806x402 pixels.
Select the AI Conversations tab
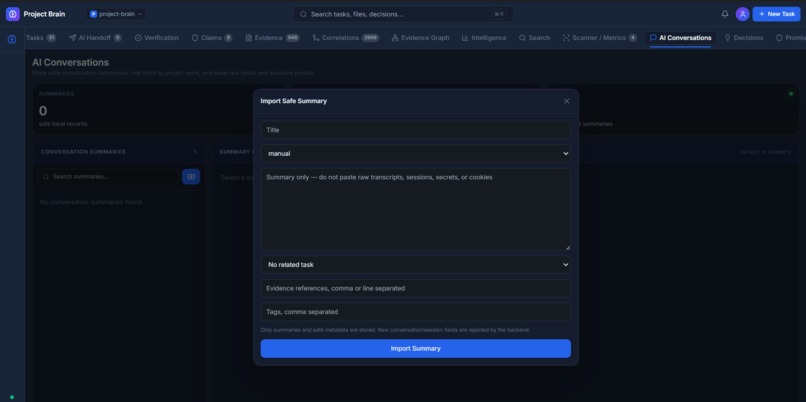[x=680, y=38]
